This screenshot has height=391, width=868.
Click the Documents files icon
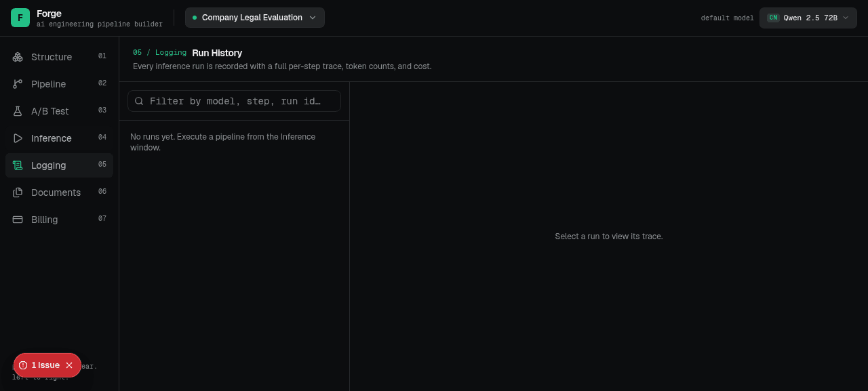tap(18, 192)
